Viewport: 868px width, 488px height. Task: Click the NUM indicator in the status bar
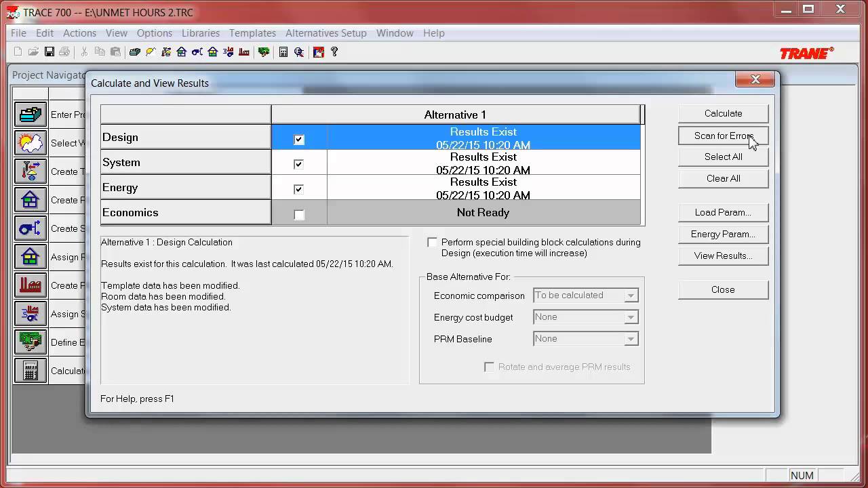click(802, 475)
